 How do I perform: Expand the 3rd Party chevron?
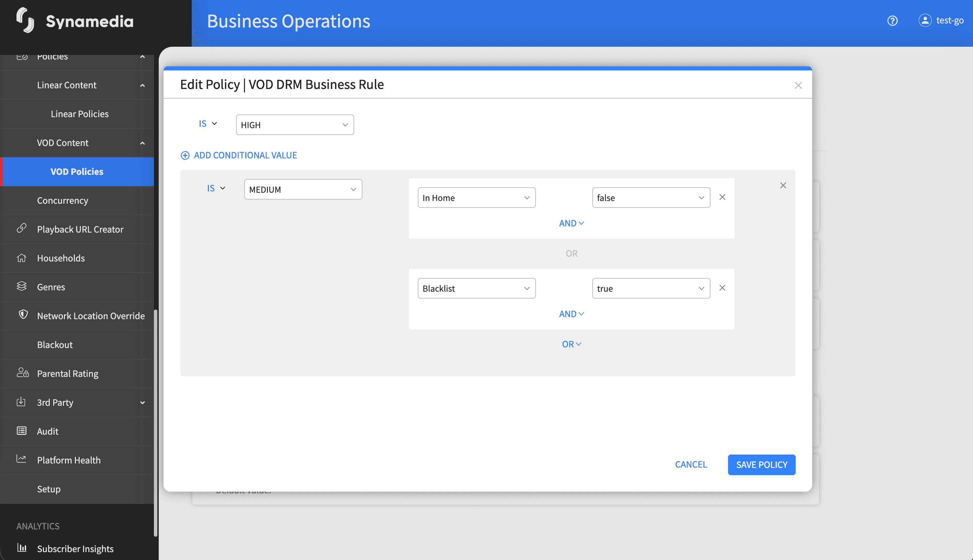click(x=142, y=403)
